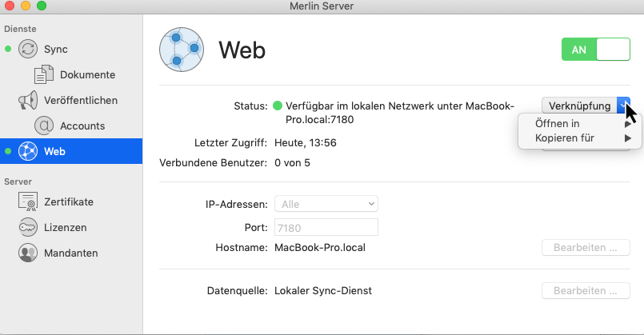Select the Mandanten people icon

point(28,253)
